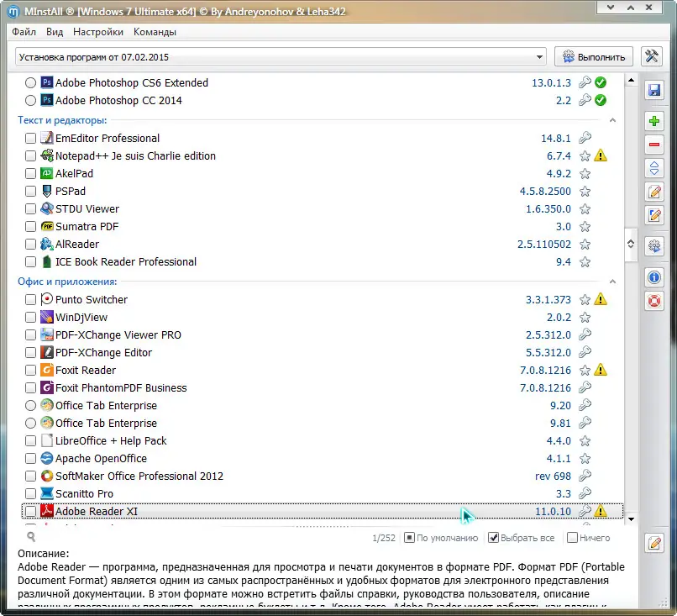Viewport: 677px width, 616px height.
Task: Click the Foxit PhantomPDF Business program icon
Action: 47,387
